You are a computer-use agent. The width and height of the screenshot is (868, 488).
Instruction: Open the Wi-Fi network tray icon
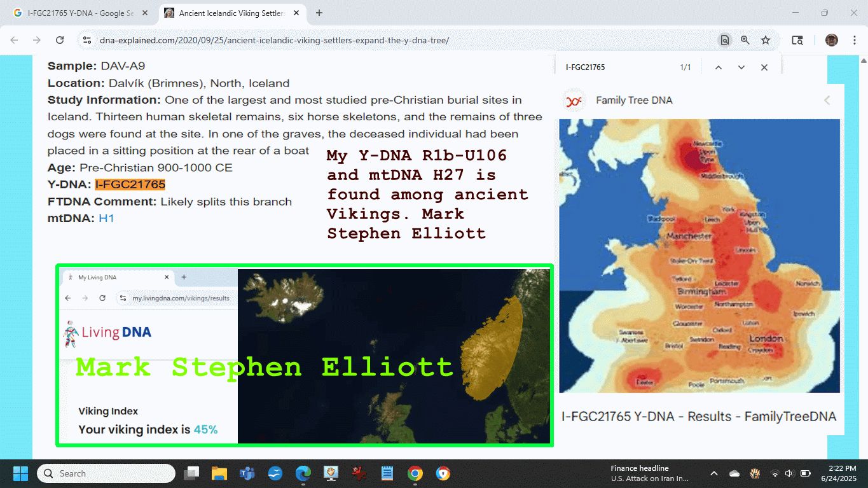(x=775, y=473)
